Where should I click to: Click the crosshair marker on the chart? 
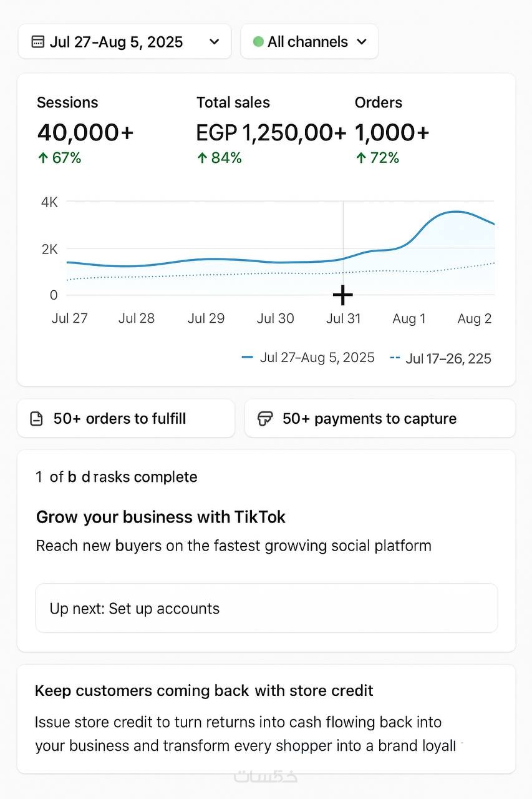pyautogui.click(x=343, y=295)
